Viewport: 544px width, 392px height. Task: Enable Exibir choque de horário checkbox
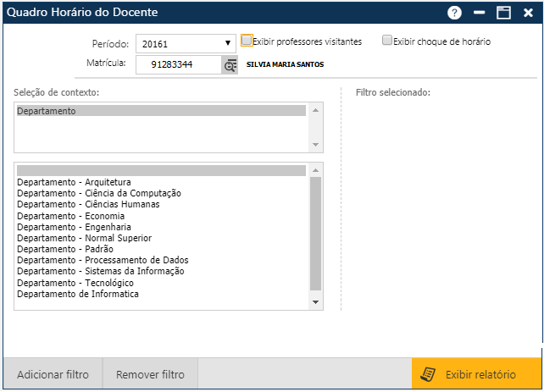coord(387,40)
